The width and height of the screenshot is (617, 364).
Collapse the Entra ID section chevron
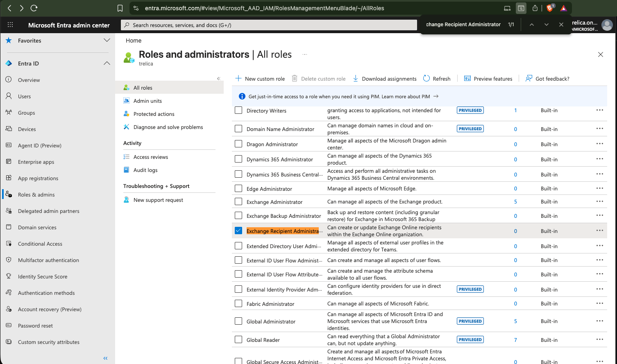click(107, 63)
